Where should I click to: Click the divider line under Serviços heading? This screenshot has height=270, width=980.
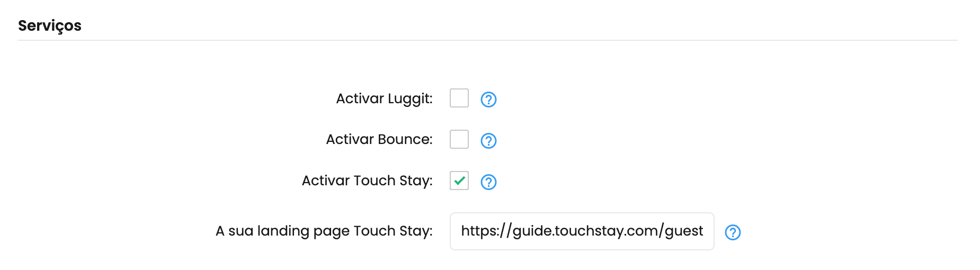tap(488, 40)
